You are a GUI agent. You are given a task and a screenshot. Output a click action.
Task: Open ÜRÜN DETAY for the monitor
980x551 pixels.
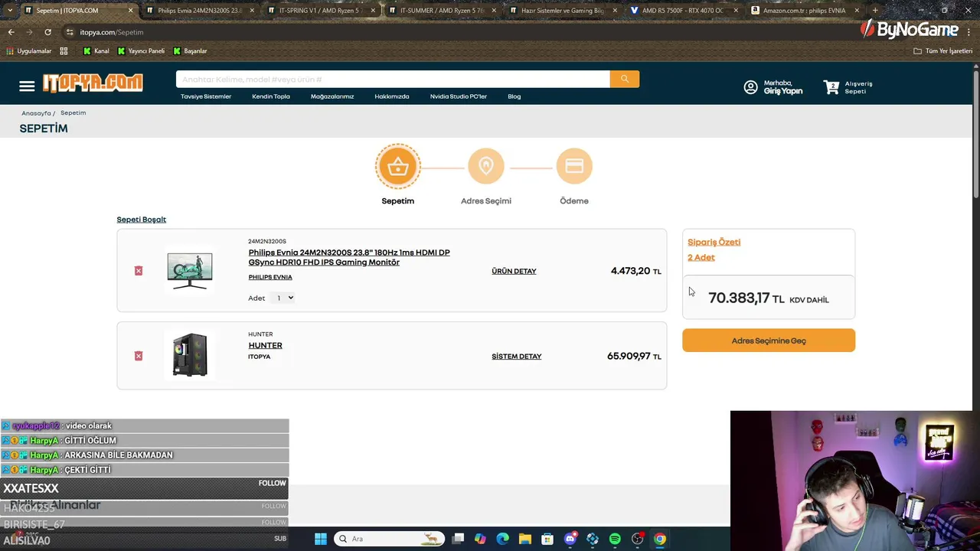514,271
